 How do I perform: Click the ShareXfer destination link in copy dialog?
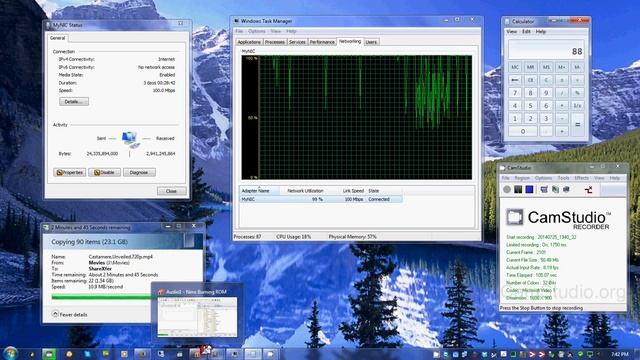[x=100, y=269]
